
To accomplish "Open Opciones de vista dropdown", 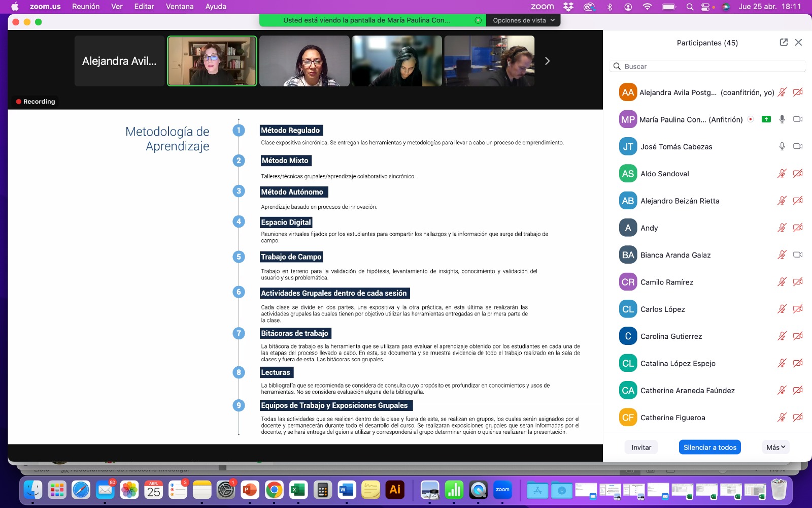I will pyautogui.click(x=523, y=20).
